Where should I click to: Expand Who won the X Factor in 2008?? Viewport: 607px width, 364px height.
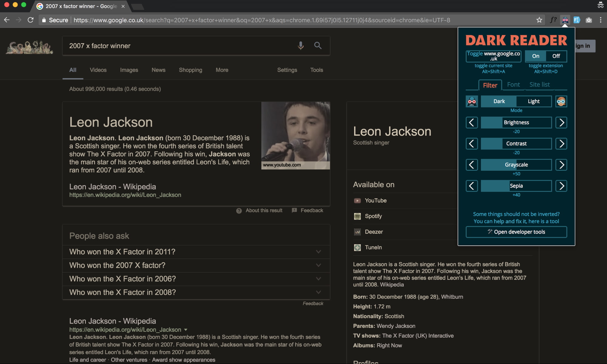point(196,292)
